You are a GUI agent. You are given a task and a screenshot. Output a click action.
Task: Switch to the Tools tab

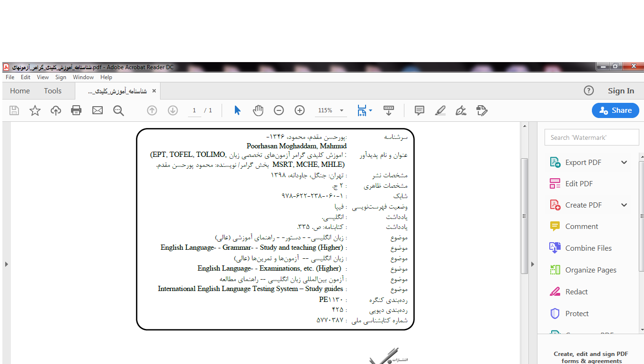coord(53,91)
